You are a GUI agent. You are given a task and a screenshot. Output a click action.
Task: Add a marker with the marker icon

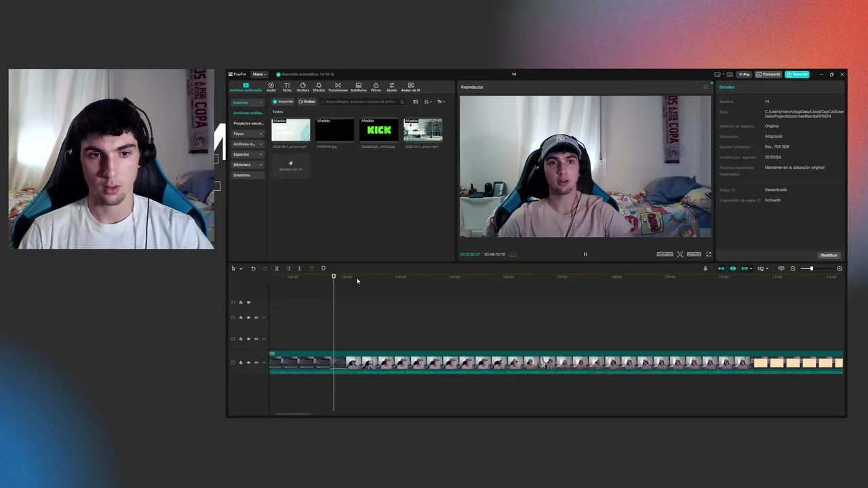[323, 268]
